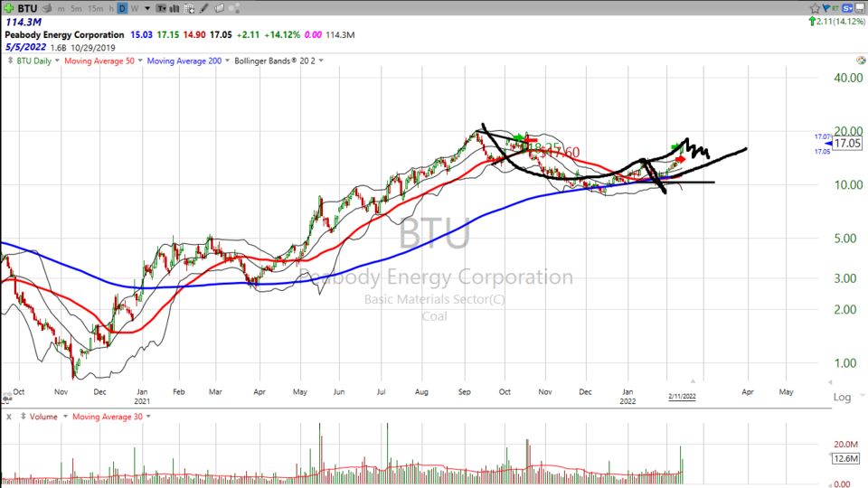Select the pencil drawing tools icon

tap(203, 8)
